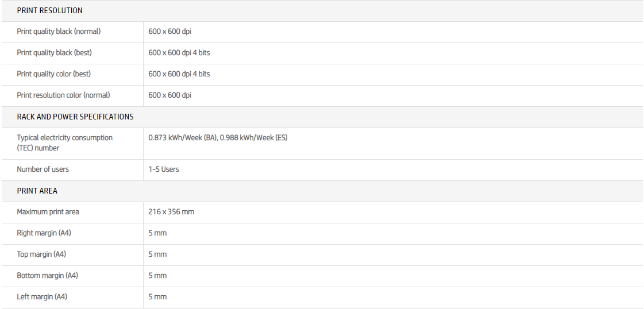
Task: Select the '1-5 Users' value
Action: coord(164,169)
